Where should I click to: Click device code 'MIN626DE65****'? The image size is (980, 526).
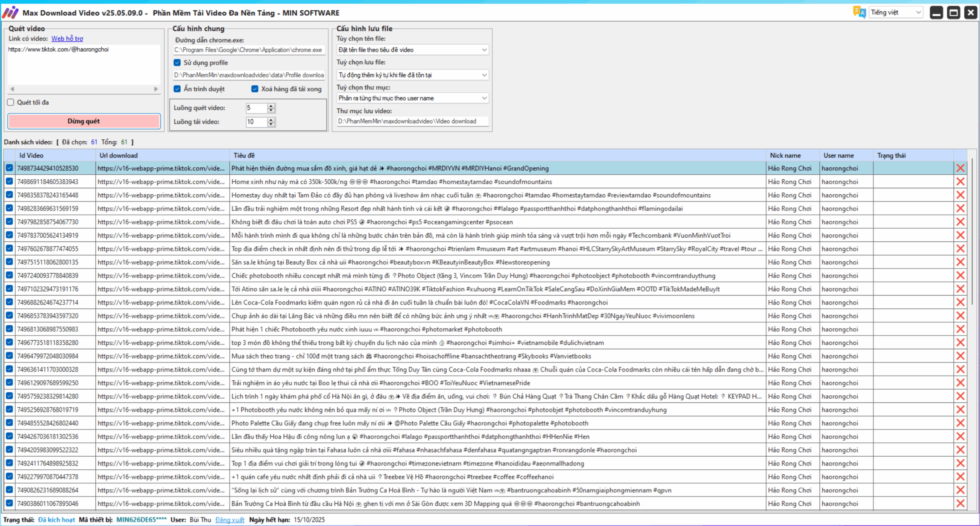[141, 519]
